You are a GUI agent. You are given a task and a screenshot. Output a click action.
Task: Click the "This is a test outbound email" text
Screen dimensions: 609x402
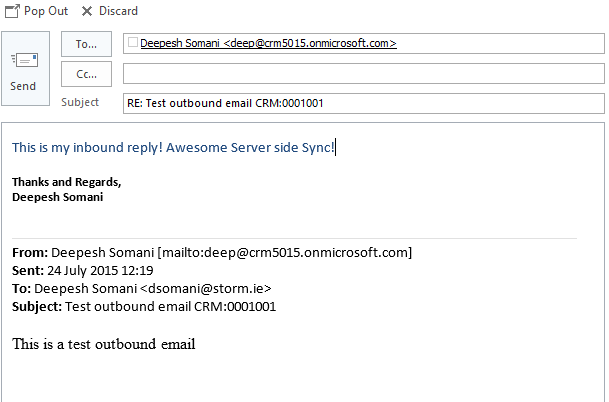(x=103, y=345)
